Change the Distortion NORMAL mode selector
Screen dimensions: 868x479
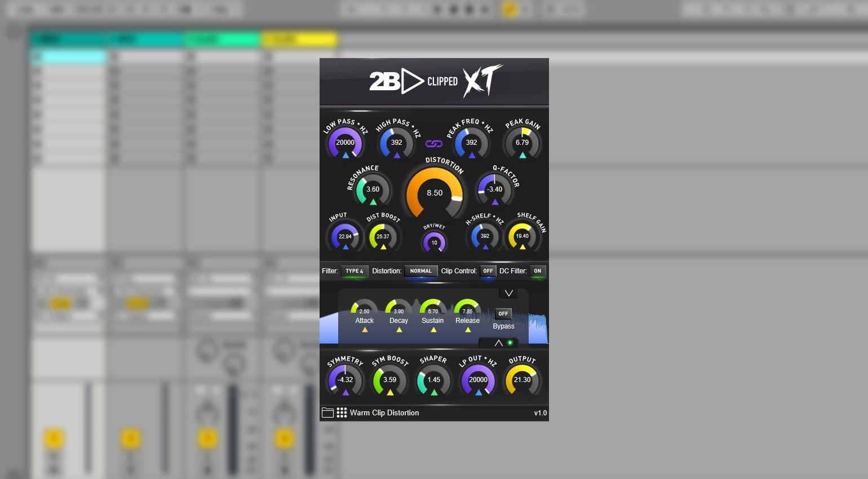click(421, 271)
